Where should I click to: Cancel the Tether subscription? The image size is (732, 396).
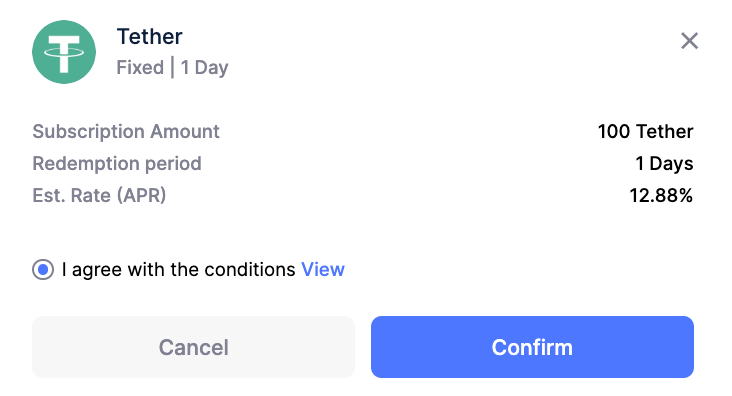[x=193, y=347]
